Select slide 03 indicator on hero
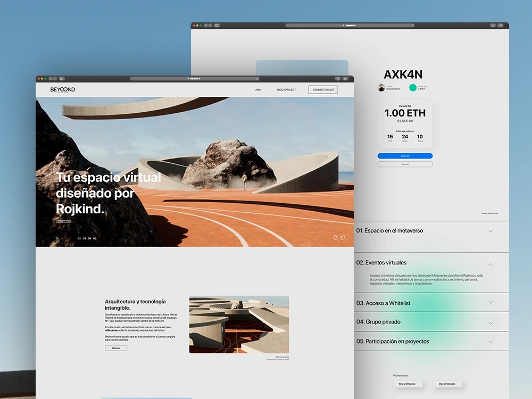Image resolution: width=532 pixels, height=399 pixels. click(85, 238)
